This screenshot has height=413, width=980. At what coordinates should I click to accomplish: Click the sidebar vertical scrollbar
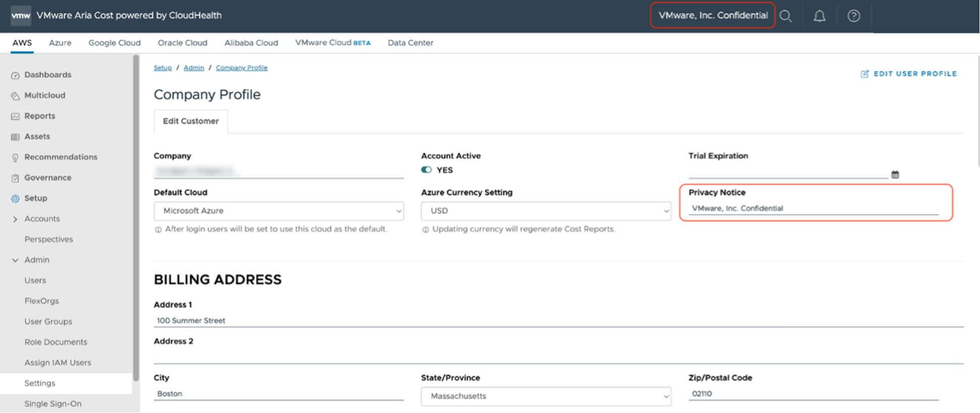136,218
